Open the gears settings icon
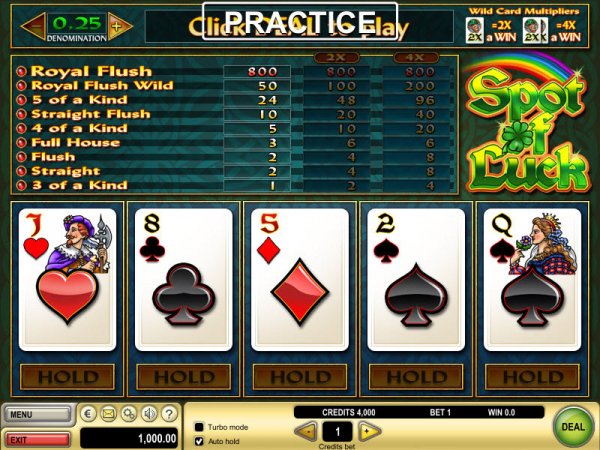The image size is (600, 450). (x=129, y=414)
